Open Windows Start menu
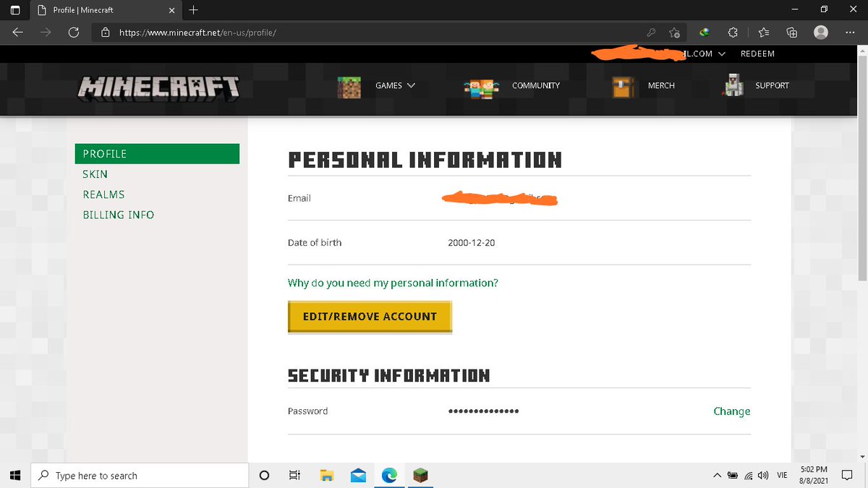 (x=15, y=475)
